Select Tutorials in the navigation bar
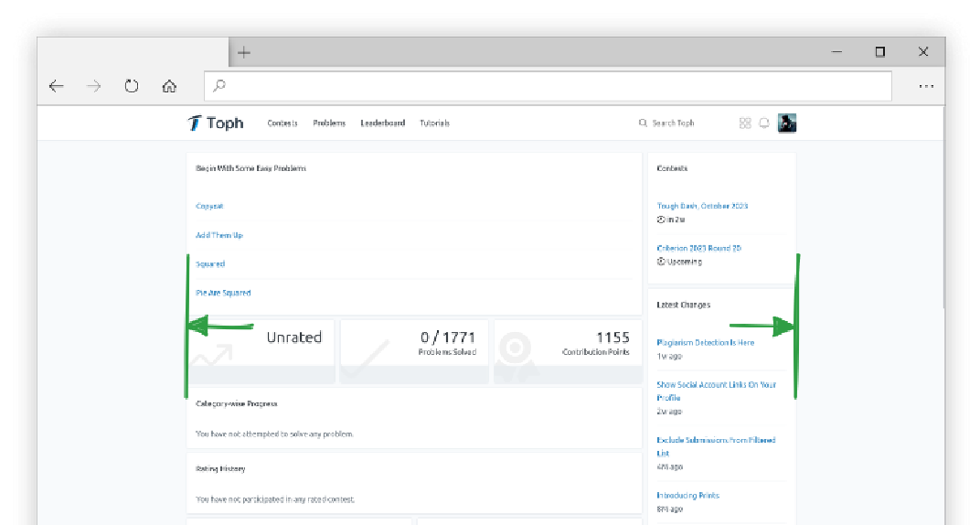980x525 pixels. pos(434,123)
